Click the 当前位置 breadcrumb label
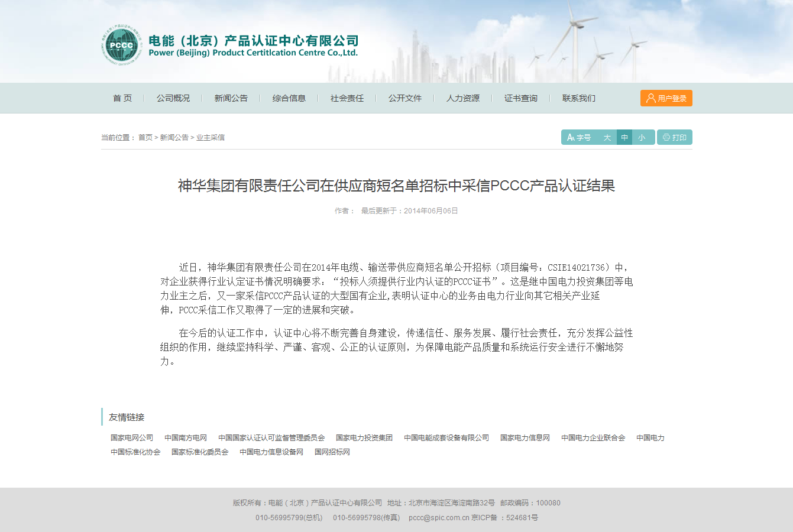The height and width of the screenshot is (532, 793). click(x=118, y=137)
